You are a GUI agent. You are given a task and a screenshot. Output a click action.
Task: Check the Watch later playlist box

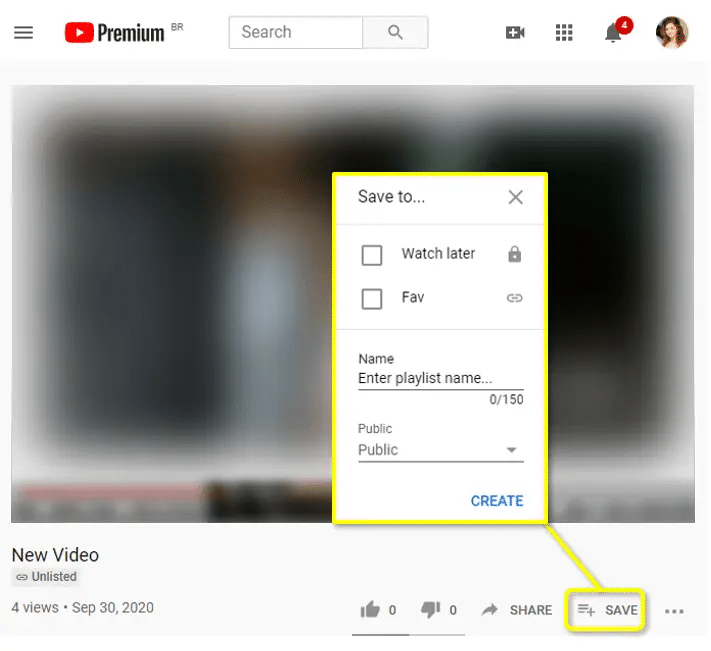coord(372,255)
